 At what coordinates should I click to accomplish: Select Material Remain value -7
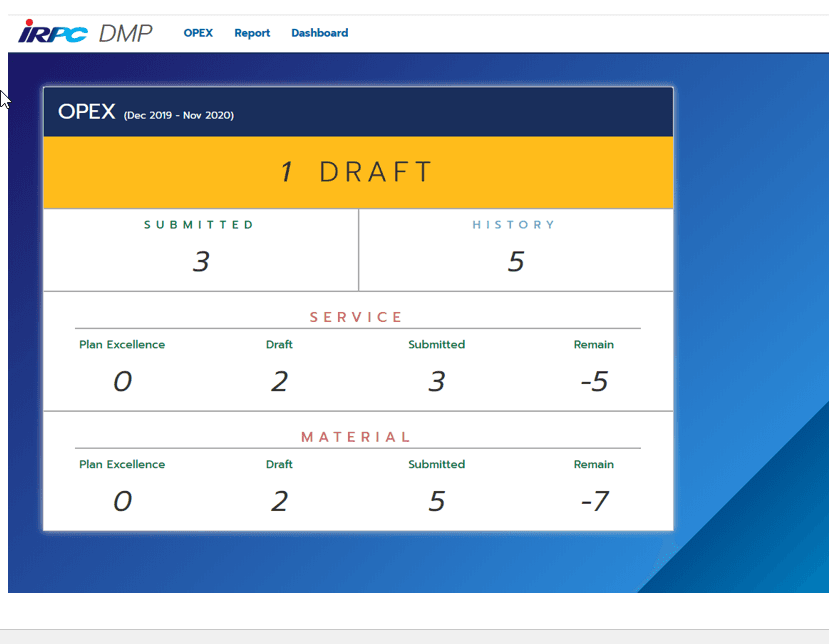[x=595, y=501]
